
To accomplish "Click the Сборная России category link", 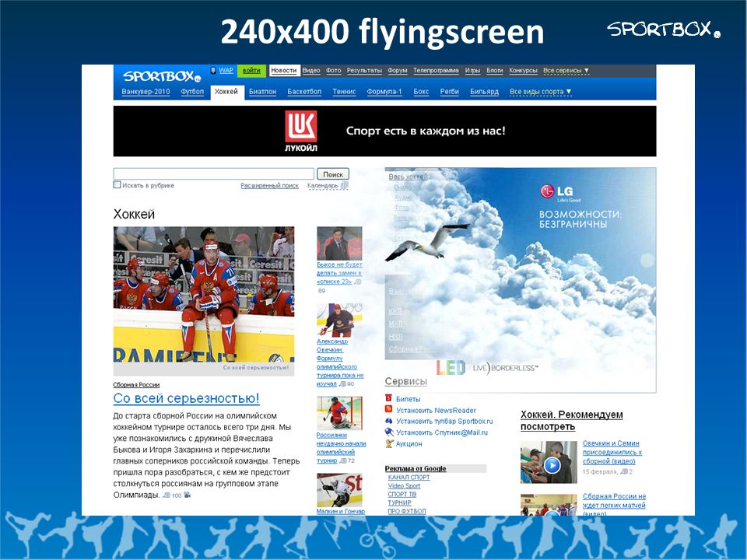I will [136, 385].
